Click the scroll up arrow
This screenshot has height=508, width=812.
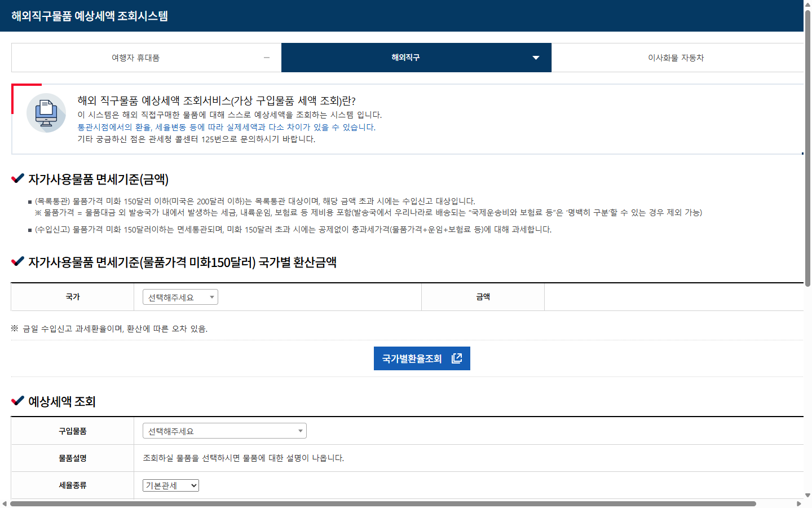point(807,5)
